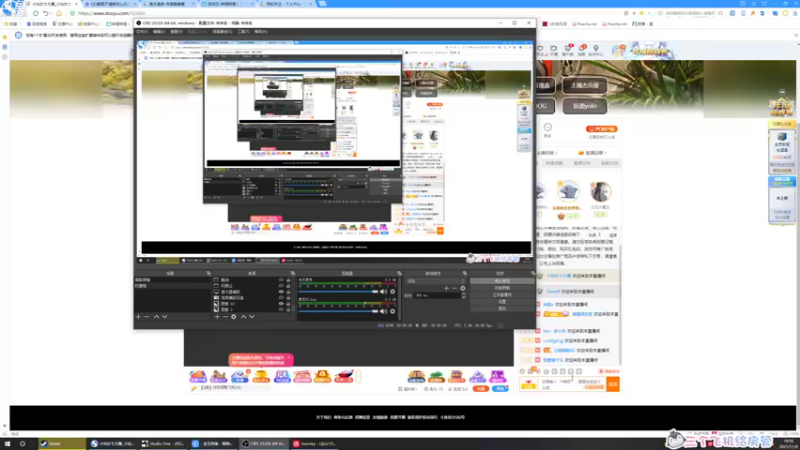The height and width of the screenshot is (450, 800).
Task: Open the OBS View menu
Action: [177, 32]
